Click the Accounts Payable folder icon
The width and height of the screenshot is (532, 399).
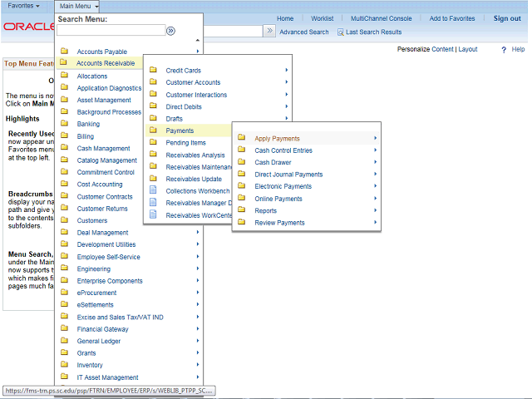coord(64,52)
